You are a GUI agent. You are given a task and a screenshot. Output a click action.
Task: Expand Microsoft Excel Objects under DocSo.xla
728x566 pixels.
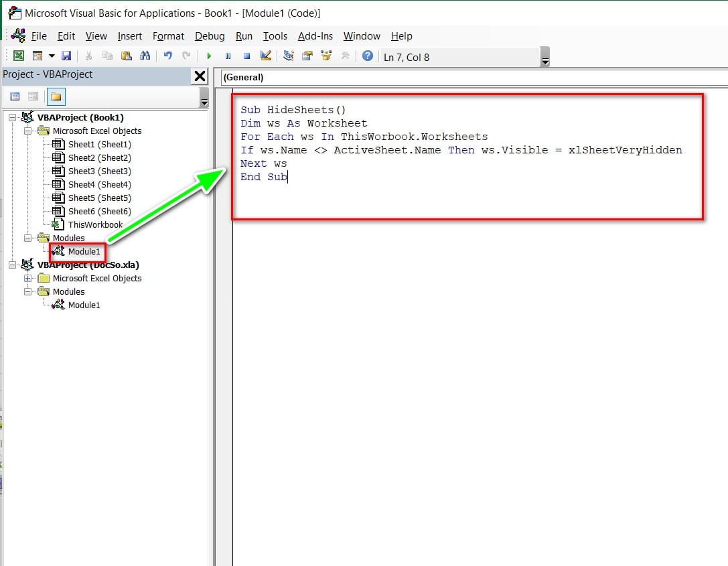27,279
